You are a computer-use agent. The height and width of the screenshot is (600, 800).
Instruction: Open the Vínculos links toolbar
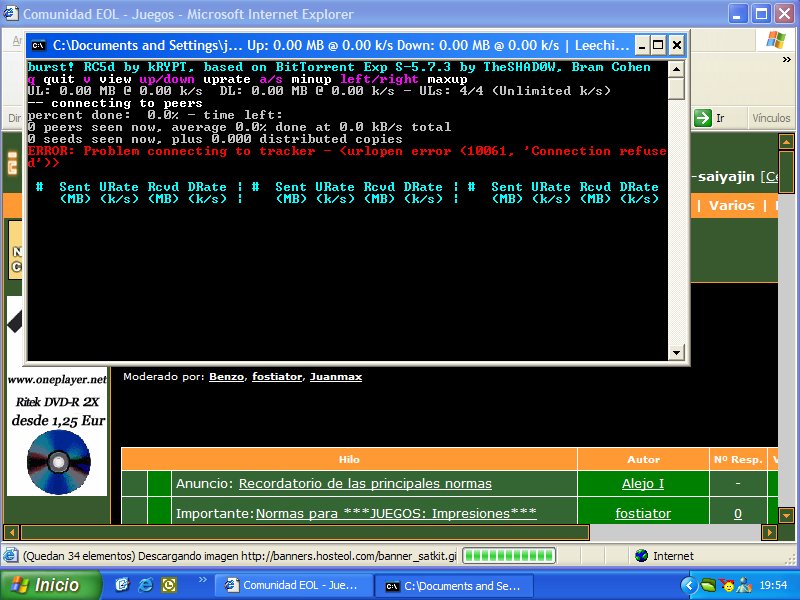pyautogui.click(x=771, y=118)
